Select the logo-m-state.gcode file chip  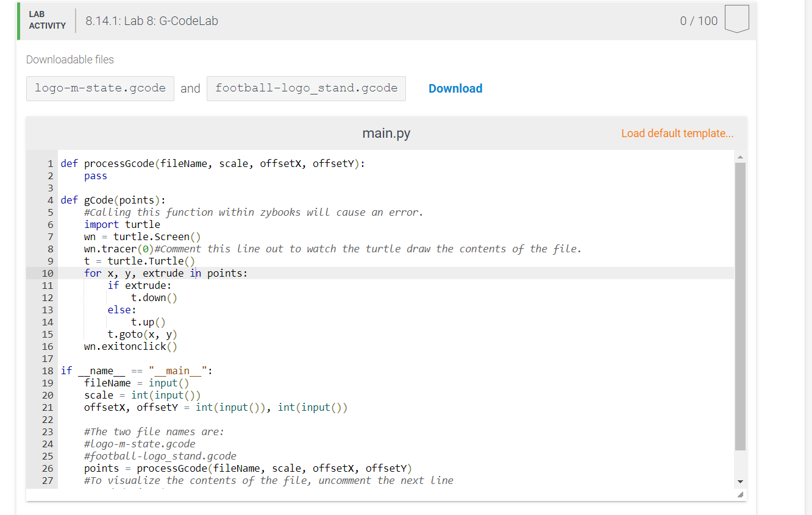[99, 88]
